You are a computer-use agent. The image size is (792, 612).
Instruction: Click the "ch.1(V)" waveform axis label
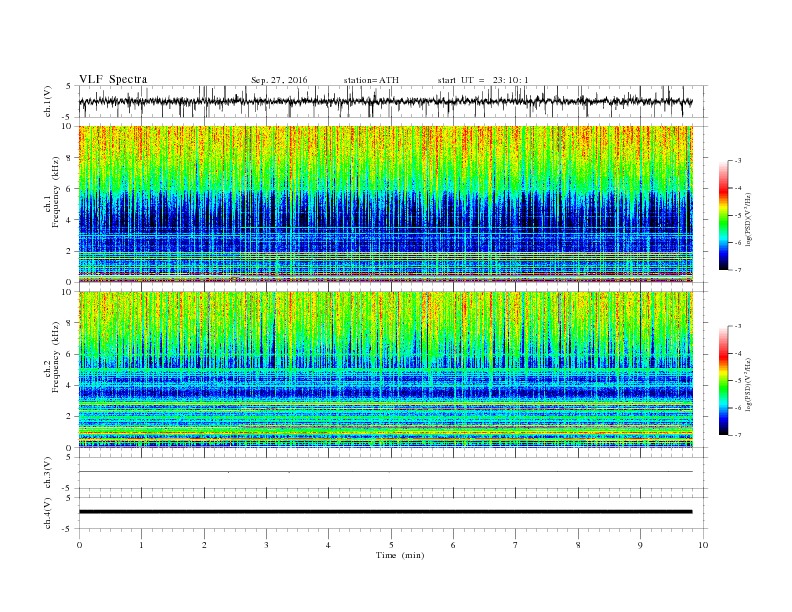tap(48, 101)
